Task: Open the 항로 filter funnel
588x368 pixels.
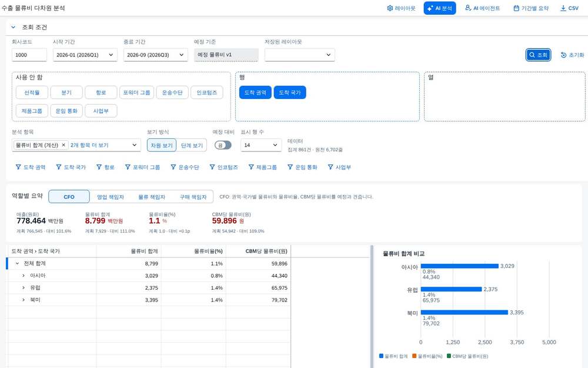Action: click(99, 167)
